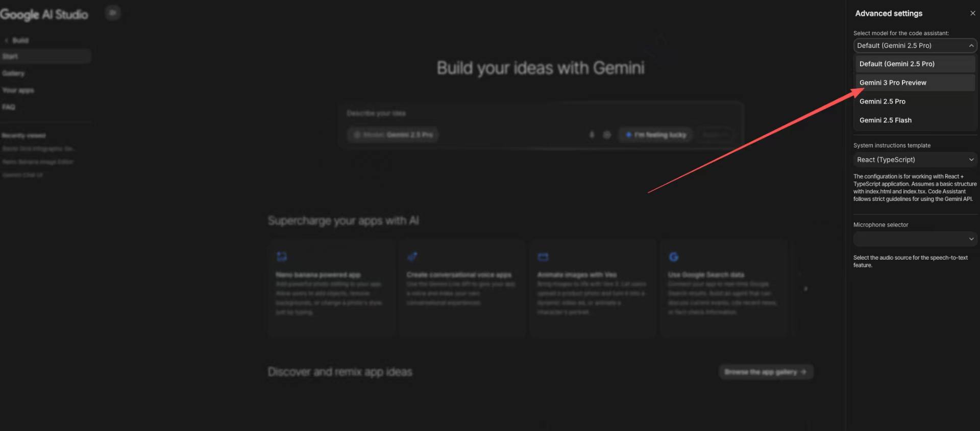Click the Recently viewed sidebar label
980x431 pixels.
pyautogui.click(x=23, y=136)
